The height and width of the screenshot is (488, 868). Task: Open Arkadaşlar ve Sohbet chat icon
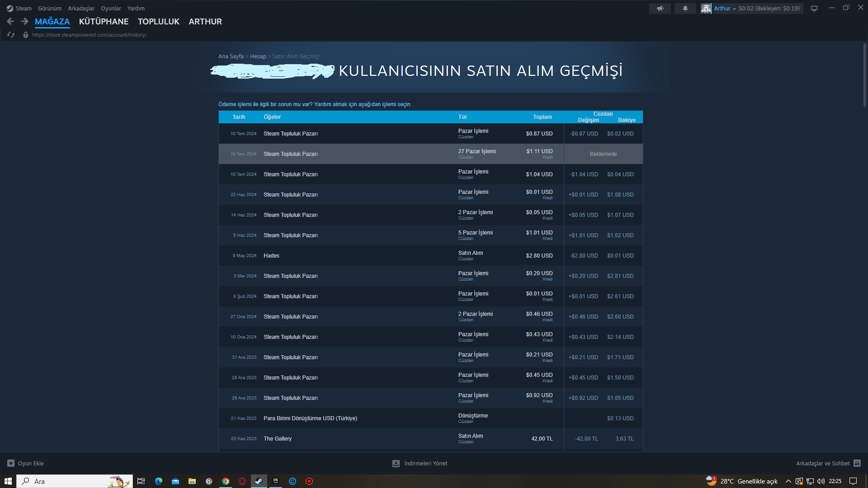tap(857, 463)
